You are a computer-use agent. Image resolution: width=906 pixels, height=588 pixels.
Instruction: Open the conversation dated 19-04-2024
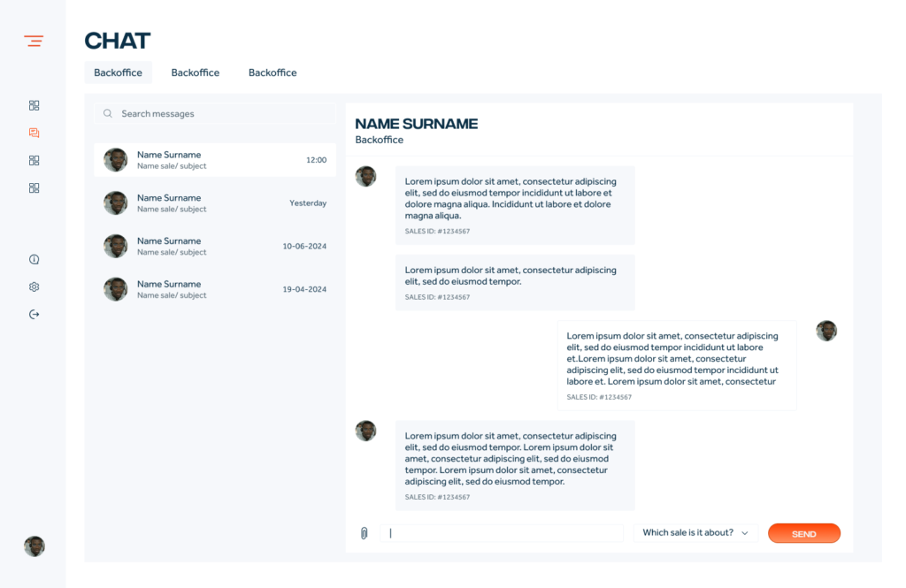tap(214, 289)
